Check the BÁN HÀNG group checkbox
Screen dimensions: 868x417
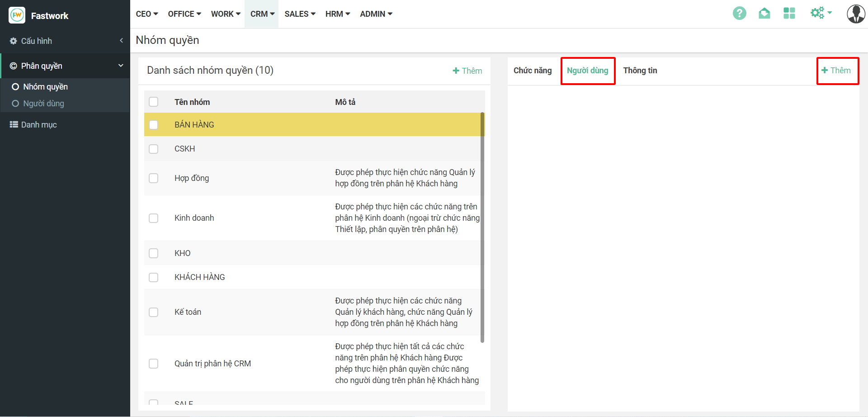click(x=154, y=125)
